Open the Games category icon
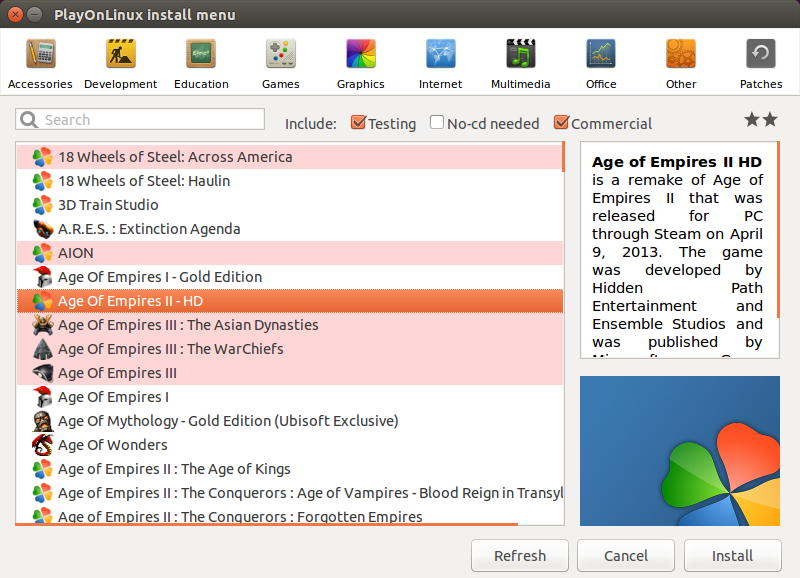The height and width of the screenshot is (578, 800). click(x=281, y=54)
